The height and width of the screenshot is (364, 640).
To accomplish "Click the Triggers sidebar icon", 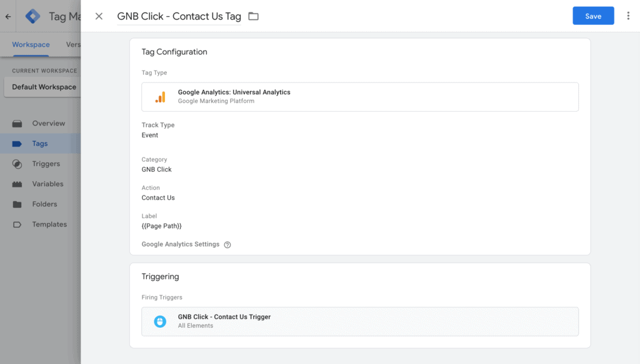I will pos(17,164).
